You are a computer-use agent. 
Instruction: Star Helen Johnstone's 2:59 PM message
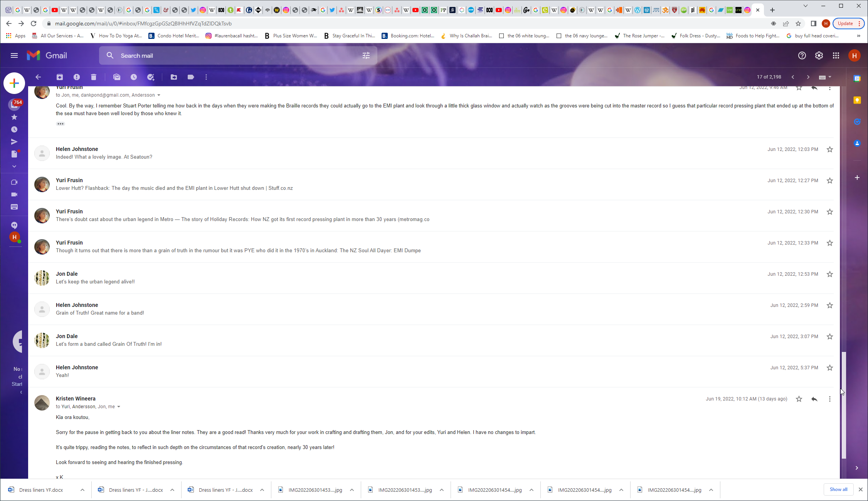[x=830, y=305]
